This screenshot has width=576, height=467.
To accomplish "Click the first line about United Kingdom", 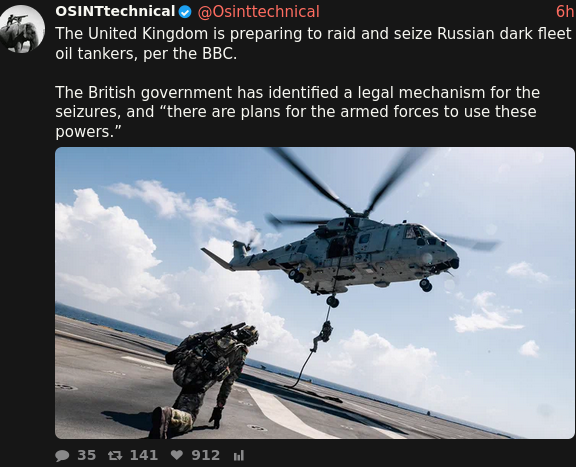I will click(313, 34).
